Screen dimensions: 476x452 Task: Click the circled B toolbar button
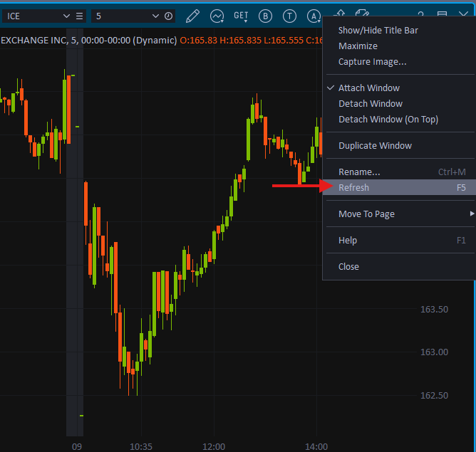point(265,16)
